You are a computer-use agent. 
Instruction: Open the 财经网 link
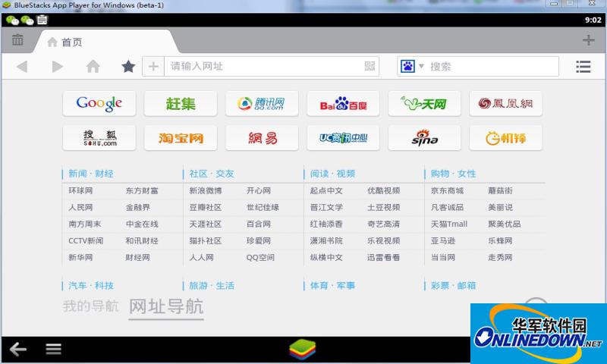137,257
